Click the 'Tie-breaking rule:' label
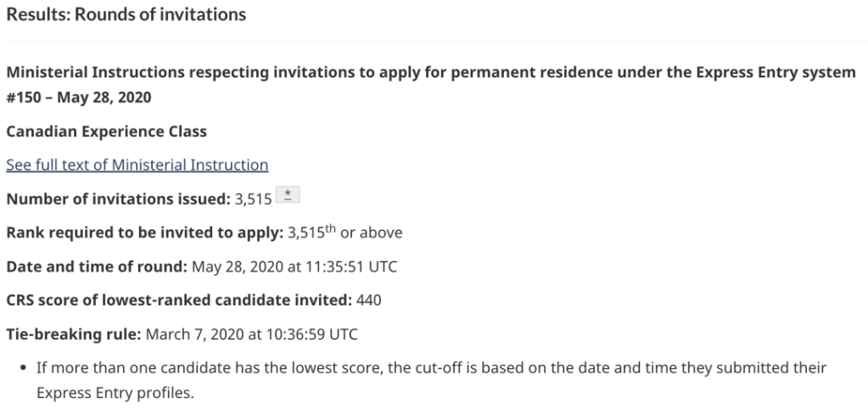This screenshot has height=414, width=868. 74,334
